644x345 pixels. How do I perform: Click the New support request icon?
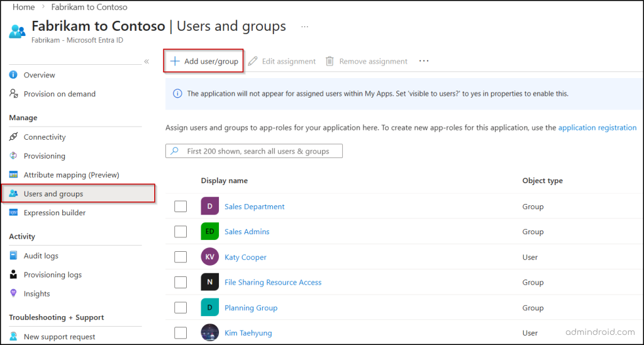coord(14,336)
